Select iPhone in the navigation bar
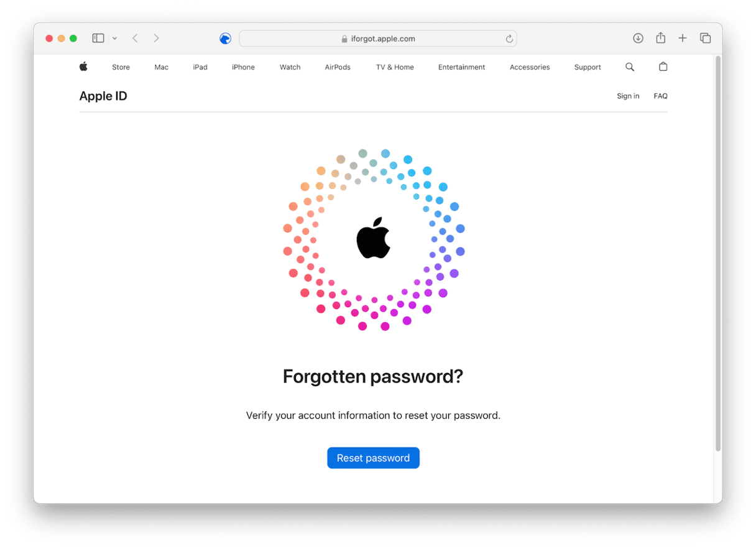Screen dimensions: 756x548 pyautogui.click(x=243, y=67)
